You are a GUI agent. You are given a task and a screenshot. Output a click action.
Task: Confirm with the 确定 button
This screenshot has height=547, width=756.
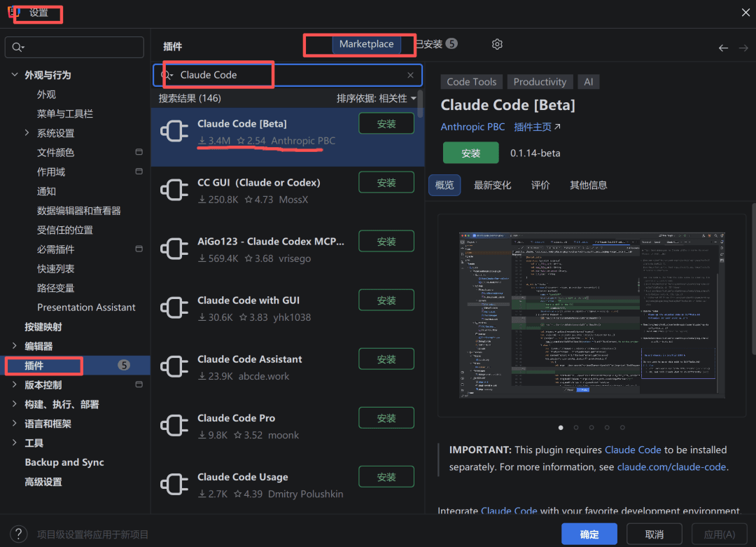click(x=589, y=534)
